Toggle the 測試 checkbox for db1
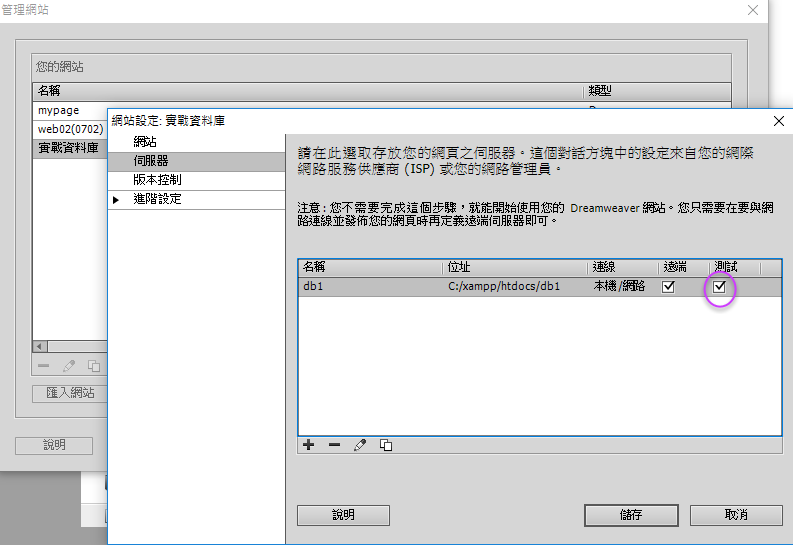793x545 pixels. coord(719,287)
